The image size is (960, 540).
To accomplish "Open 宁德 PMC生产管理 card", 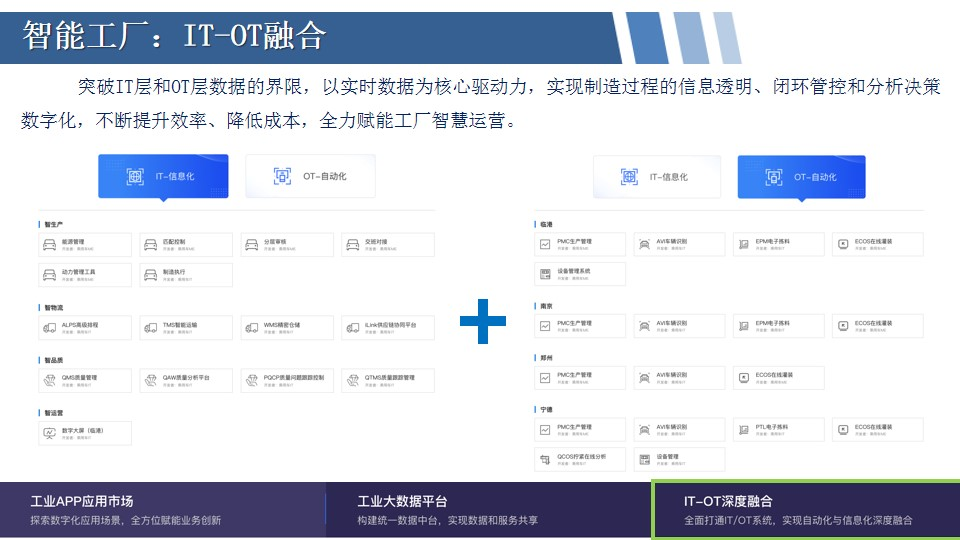I will [580, 430].
